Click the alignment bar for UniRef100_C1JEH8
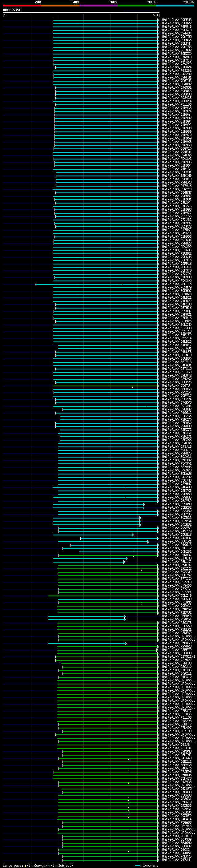 (x=90, y=558)
